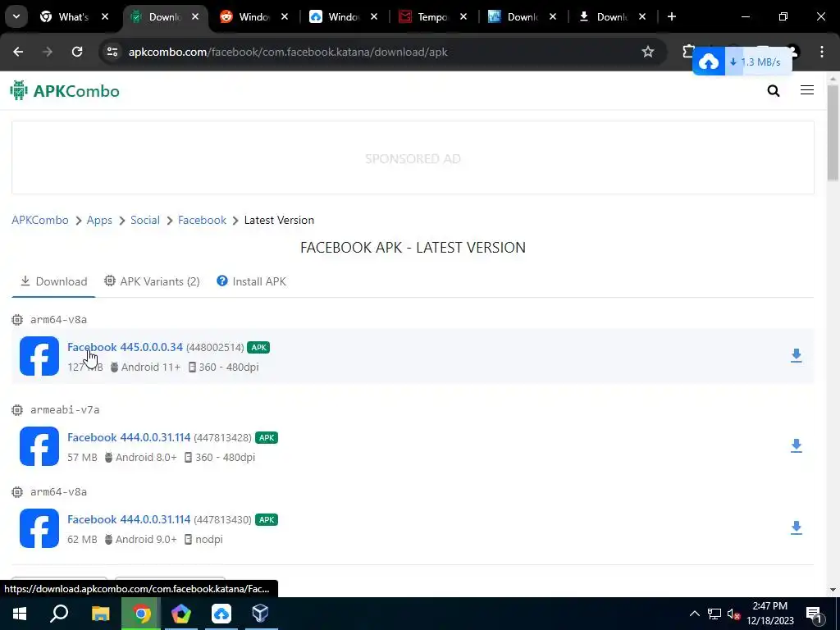The height and width of the screenshot is (630, 840).
Task: Open a new browser tab
Action: (x=671, y=16)
